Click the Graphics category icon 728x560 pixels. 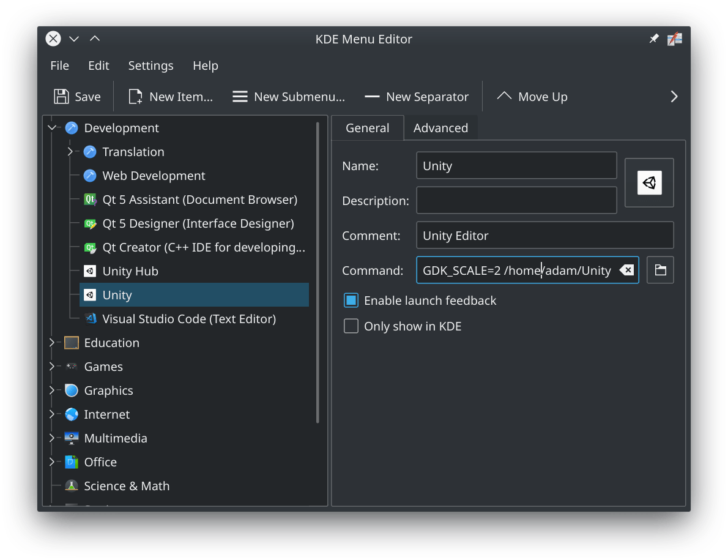[72, 390]
